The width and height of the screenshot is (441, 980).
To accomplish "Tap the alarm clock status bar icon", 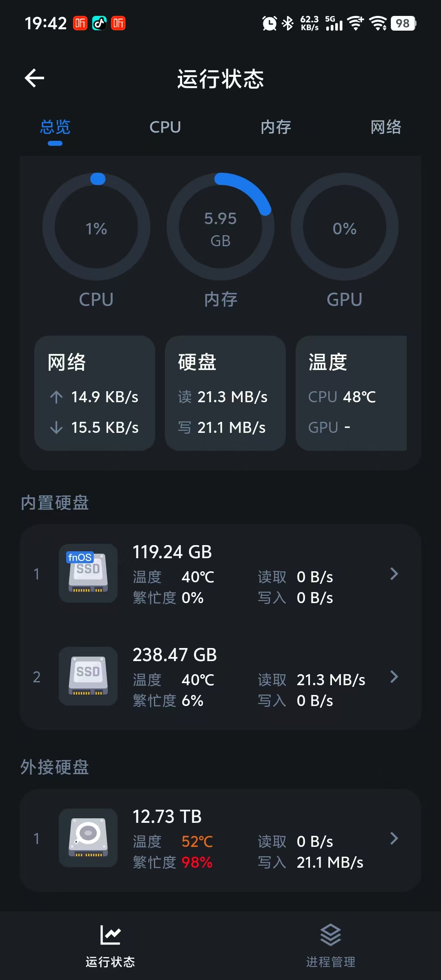I will [269, 23].
